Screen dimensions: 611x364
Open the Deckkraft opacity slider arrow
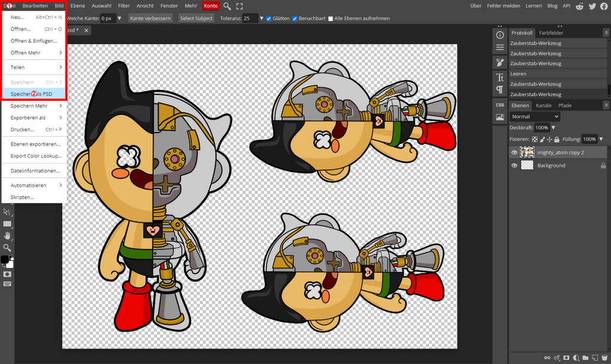(x=553, y=128)
